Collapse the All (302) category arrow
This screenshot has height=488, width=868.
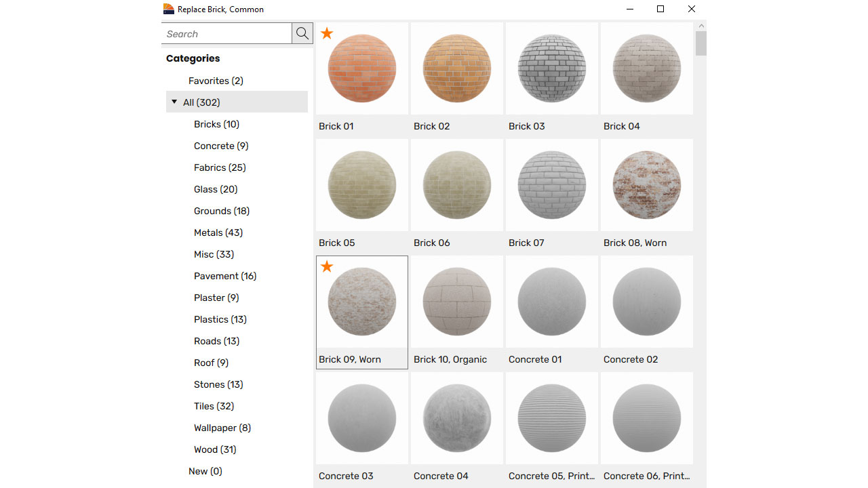click(x=174, y=102)
